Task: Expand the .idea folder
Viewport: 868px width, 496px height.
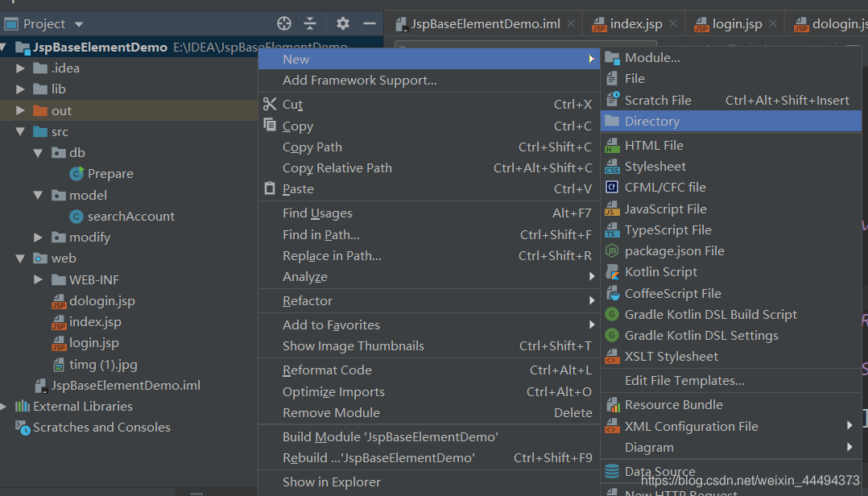Action: pos(20,68)
